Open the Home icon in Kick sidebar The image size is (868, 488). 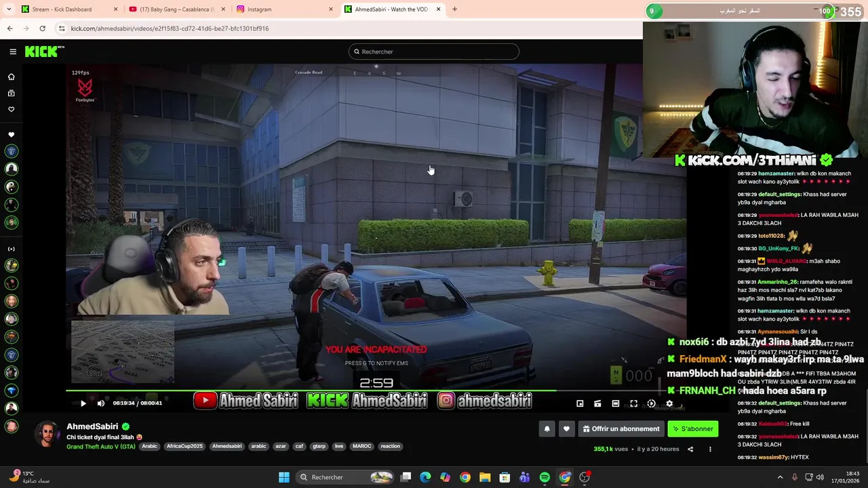(11, 77)
